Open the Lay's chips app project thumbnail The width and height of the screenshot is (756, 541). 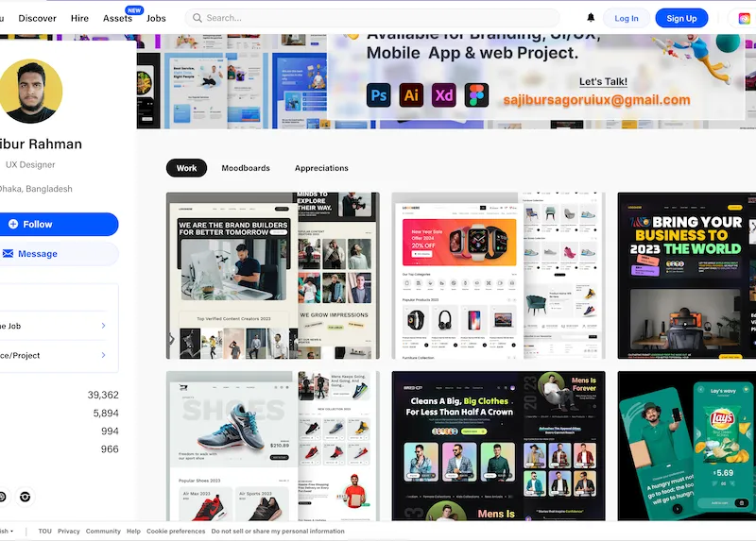click(x=686, y=446)
